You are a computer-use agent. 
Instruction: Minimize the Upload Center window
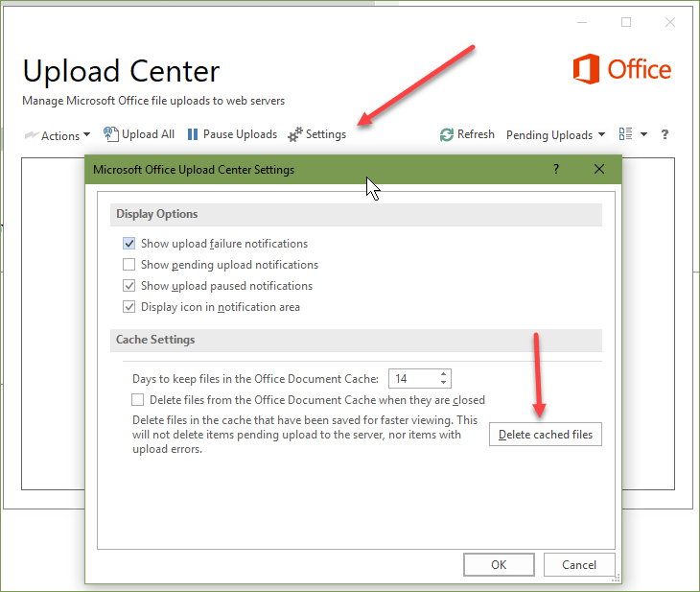(x=582, y=22)
